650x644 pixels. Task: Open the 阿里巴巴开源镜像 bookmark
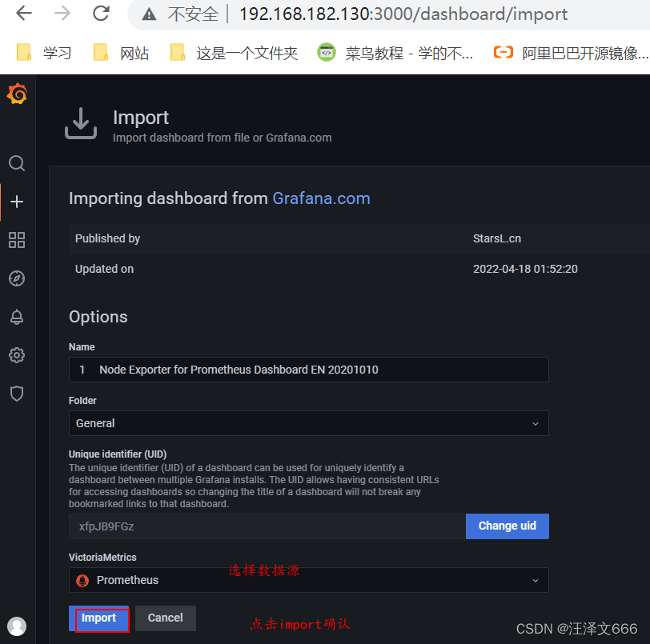pyautogui.click(x=572, y=53)
